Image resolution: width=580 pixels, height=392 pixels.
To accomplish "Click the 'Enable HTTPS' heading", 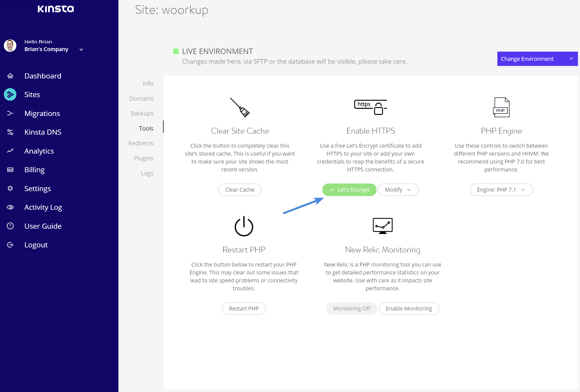I will click(x=370, y=131).
